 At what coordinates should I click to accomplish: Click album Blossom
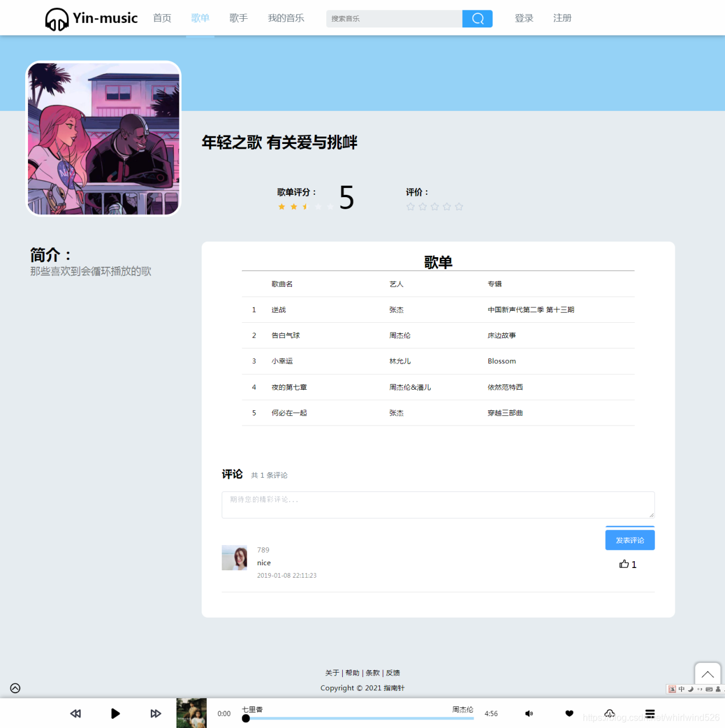pos(502,361)
